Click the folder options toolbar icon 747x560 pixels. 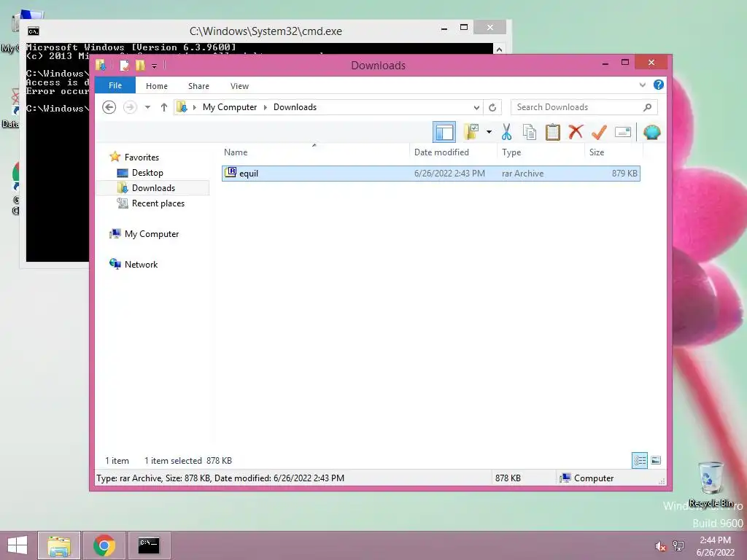pos(471,132)
